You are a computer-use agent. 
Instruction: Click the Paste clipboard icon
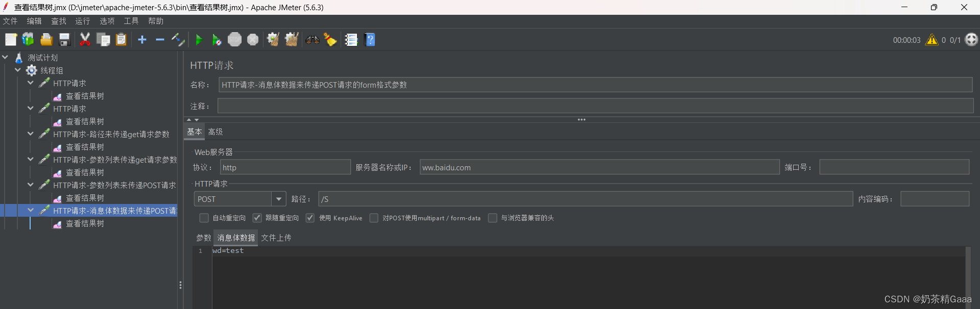click(121, 40)
